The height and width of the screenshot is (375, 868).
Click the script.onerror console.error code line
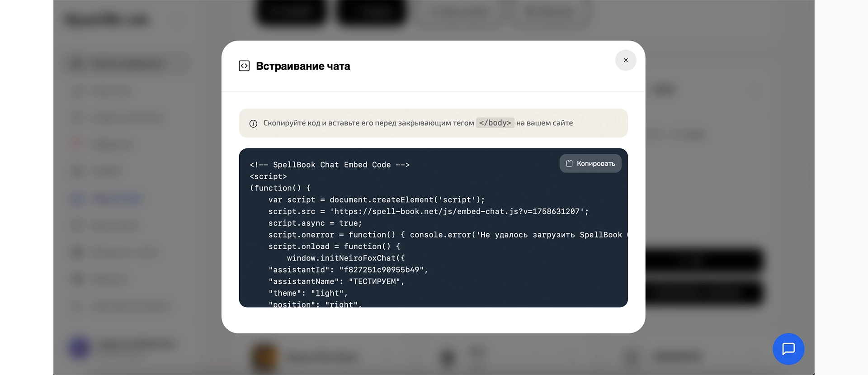(445, 235)
